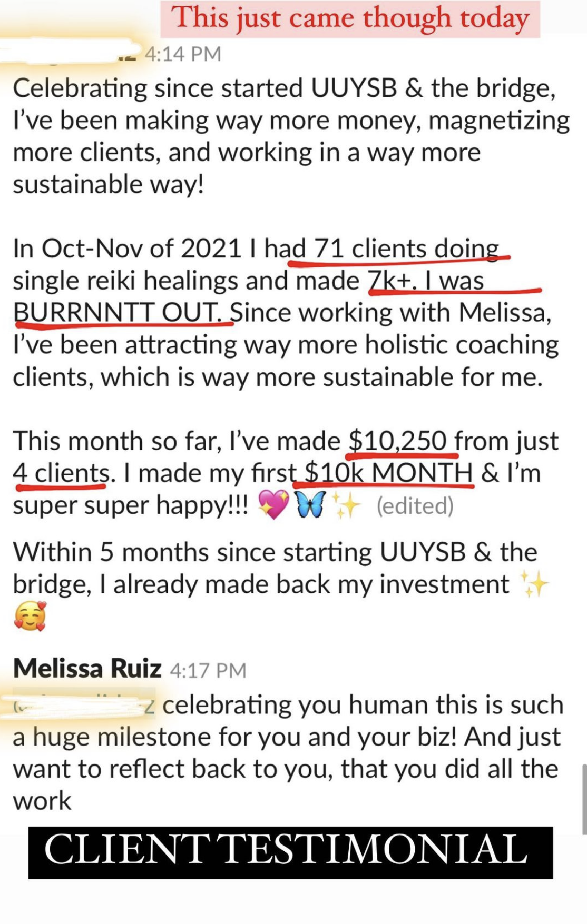Click the 4:14 PM message timestamp
The image size is (587, 924).
click(182, 54)
